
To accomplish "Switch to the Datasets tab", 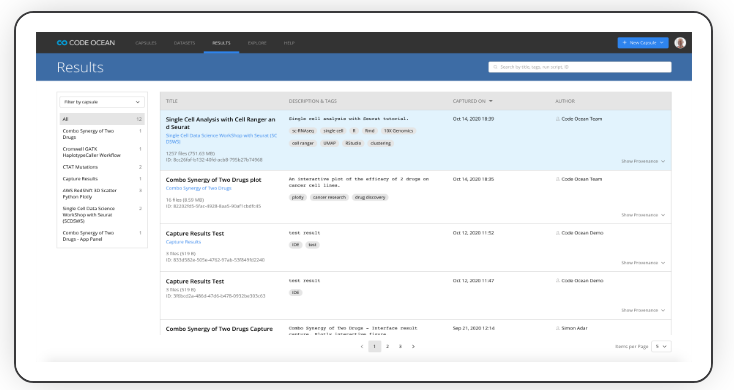I will 184,43.
